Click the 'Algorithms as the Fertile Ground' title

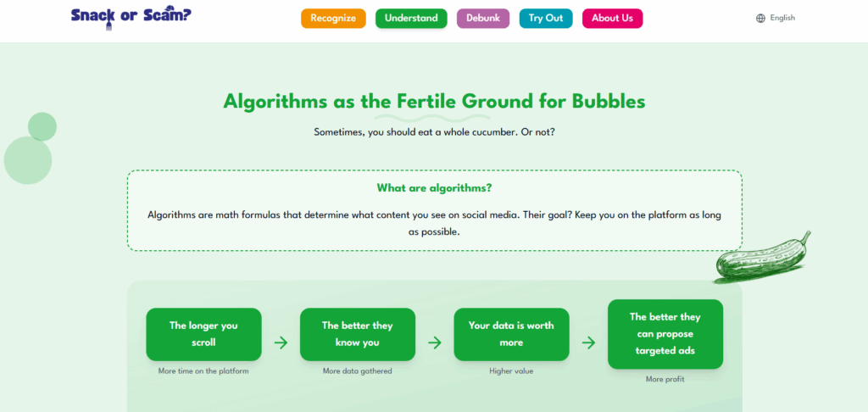pyautogui.click(x=434, y=102)
